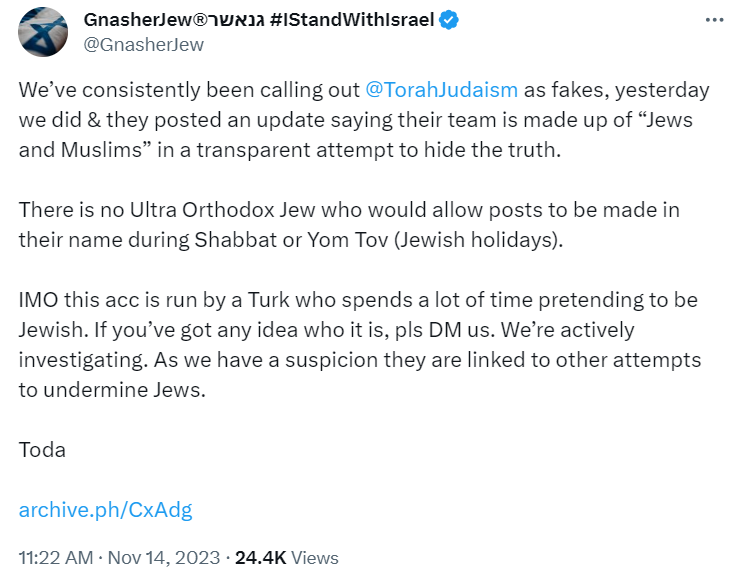Click the phrase "to undermine Jews."

click(112, 390)
